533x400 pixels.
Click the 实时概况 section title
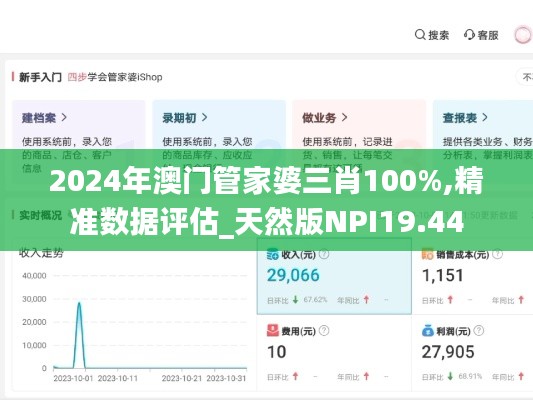40,215
